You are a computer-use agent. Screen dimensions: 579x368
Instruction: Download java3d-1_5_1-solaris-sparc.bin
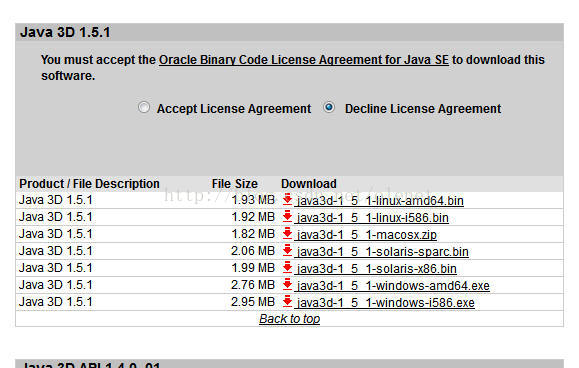383,252
